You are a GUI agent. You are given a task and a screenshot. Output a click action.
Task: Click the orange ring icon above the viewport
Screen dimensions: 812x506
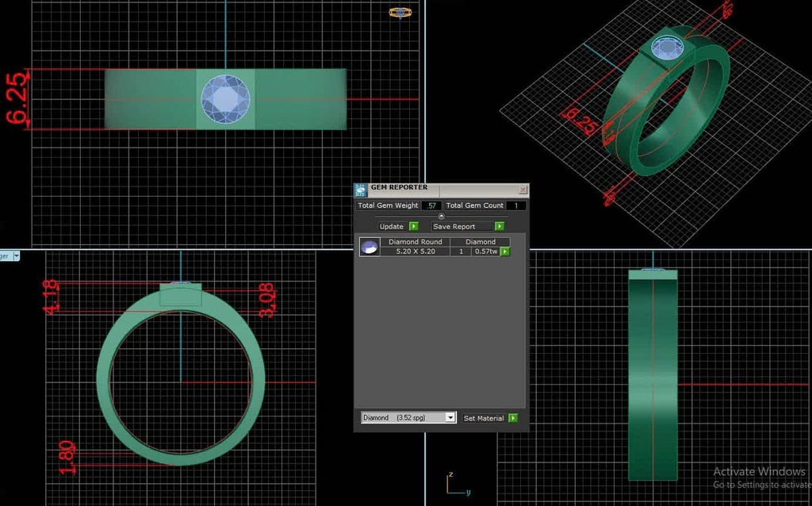click(400, 12)
